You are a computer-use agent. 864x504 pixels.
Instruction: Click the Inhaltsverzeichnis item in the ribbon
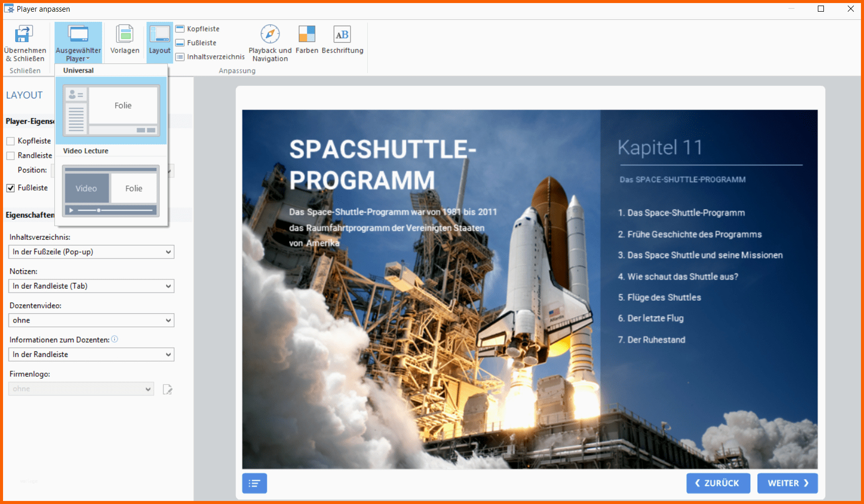pos(210,57)
